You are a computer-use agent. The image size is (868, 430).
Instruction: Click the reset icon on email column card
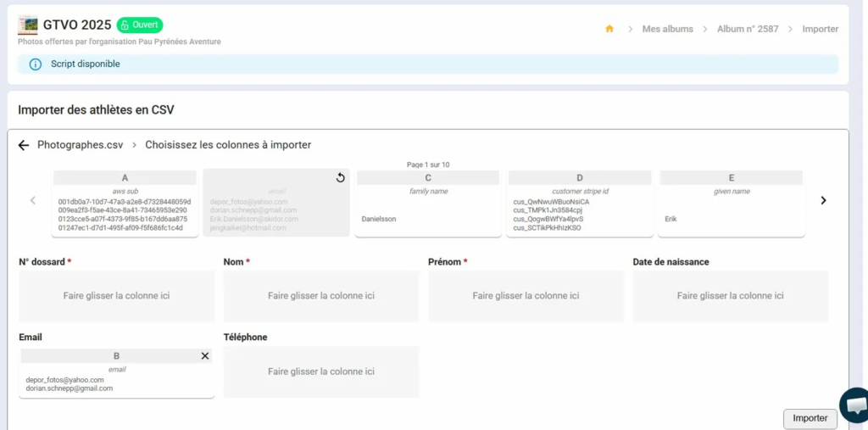(x=340, y=178)
